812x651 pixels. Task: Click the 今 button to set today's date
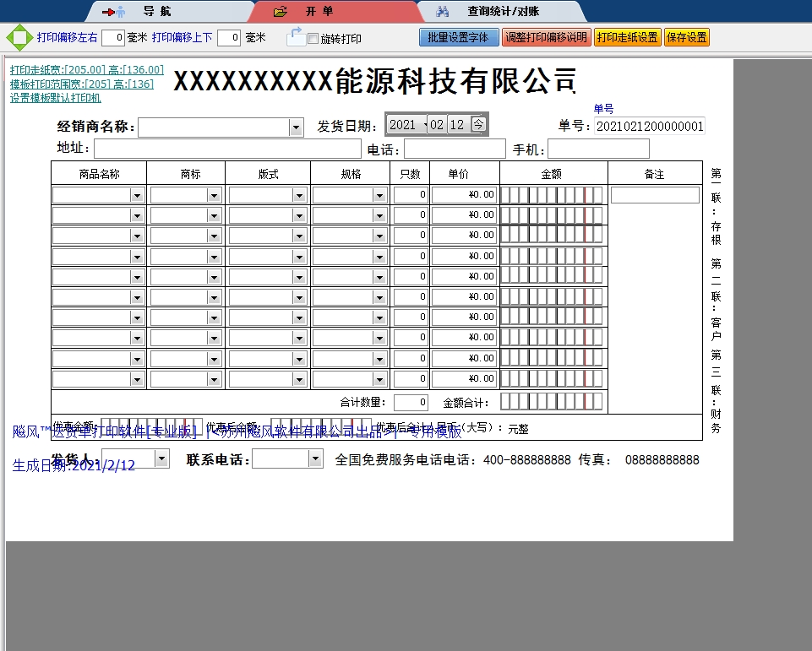coord(479,123)
